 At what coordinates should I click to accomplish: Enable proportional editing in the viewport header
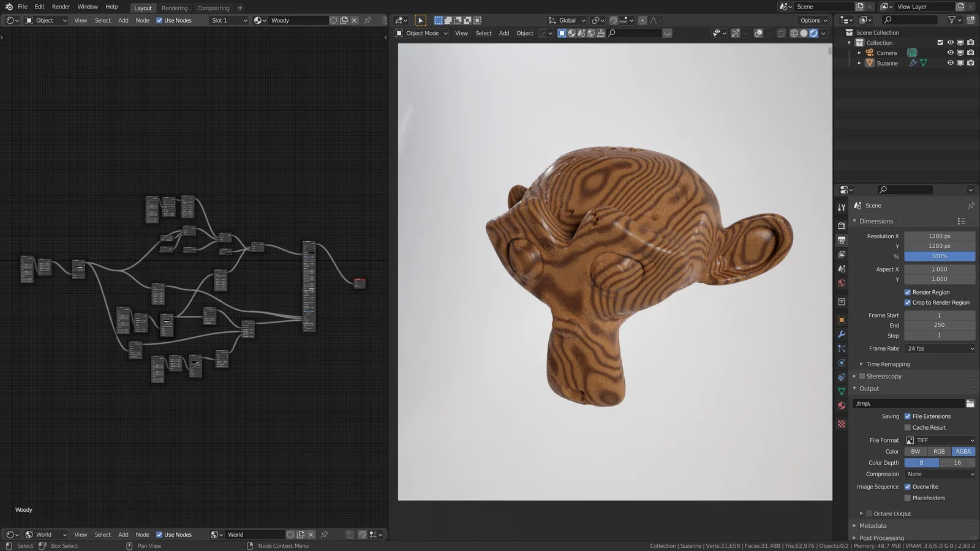[642, 20]
